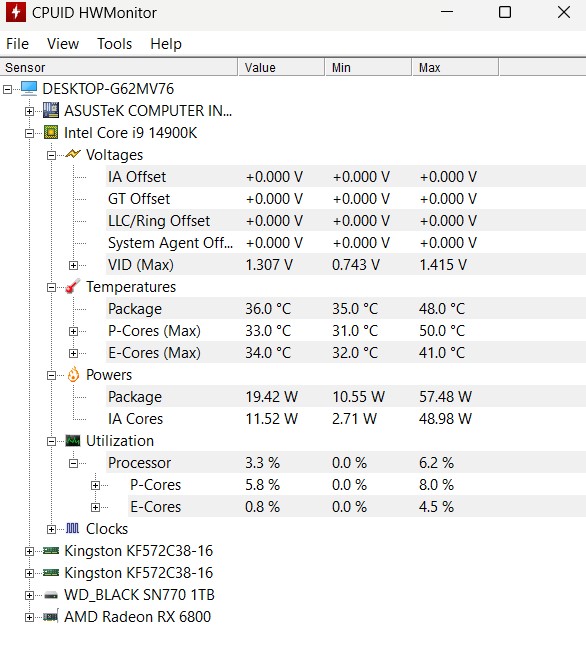Collapse the Voltages section
The width and height of the screenshot is (586, 672).
tap(51, 155)
